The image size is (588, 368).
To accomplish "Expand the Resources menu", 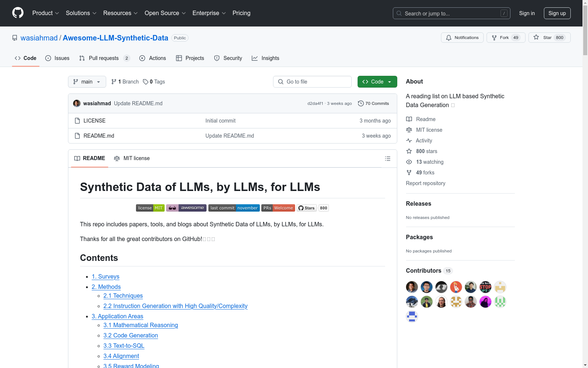I will point(121,13).
